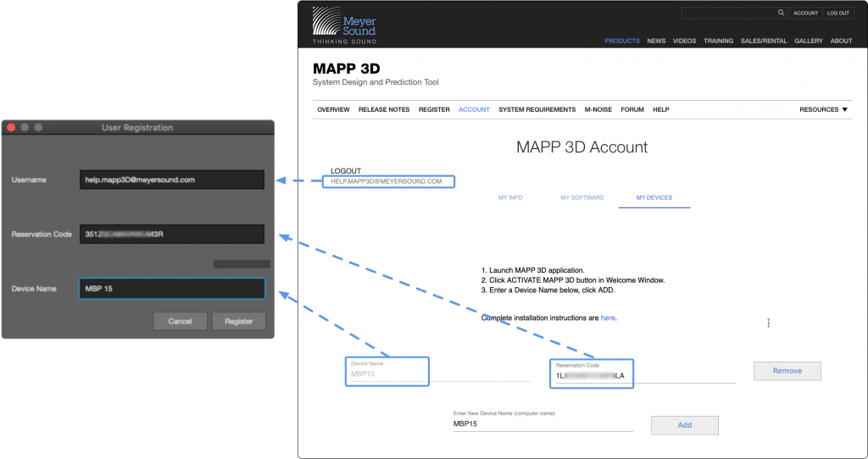Viewport: 868px width, 459px height.
Task: Click the Add button
Action: coord(685,425)
